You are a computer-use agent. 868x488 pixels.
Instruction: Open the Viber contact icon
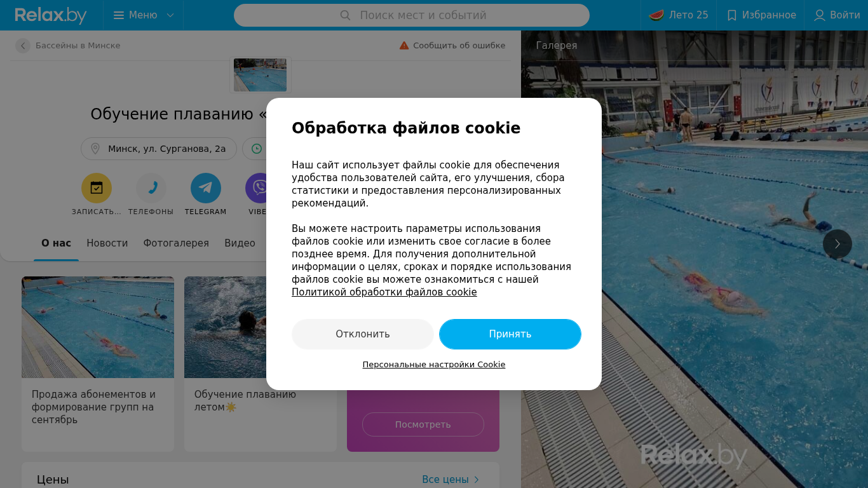point(259,188)
